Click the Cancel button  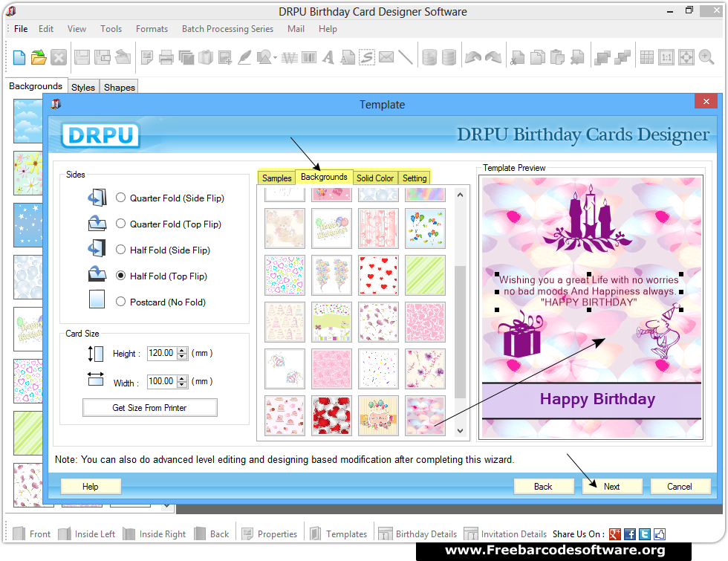coord(680,486)
